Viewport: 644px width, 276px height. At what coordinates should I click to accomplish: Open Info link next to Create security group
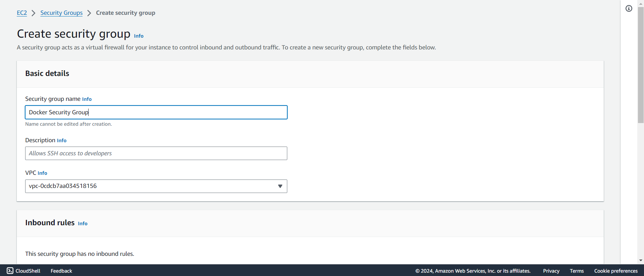click(x=139, y=36)
